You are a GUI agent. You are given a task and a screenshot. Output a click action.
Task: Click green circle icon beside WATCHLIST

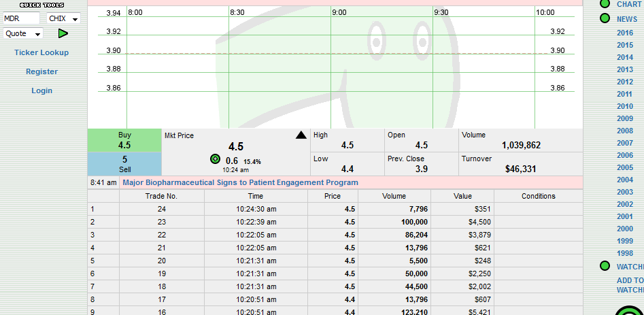tap(605, 266)
